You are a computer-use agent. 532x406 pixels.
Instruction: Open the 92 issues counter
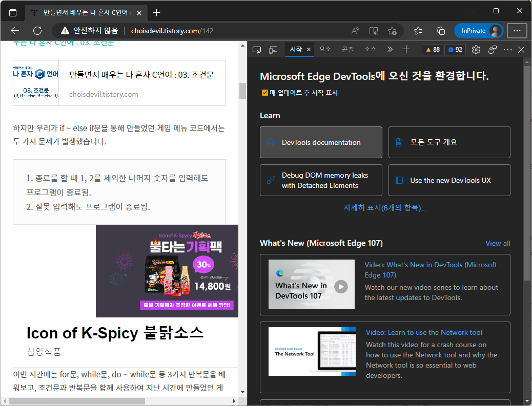455,50
